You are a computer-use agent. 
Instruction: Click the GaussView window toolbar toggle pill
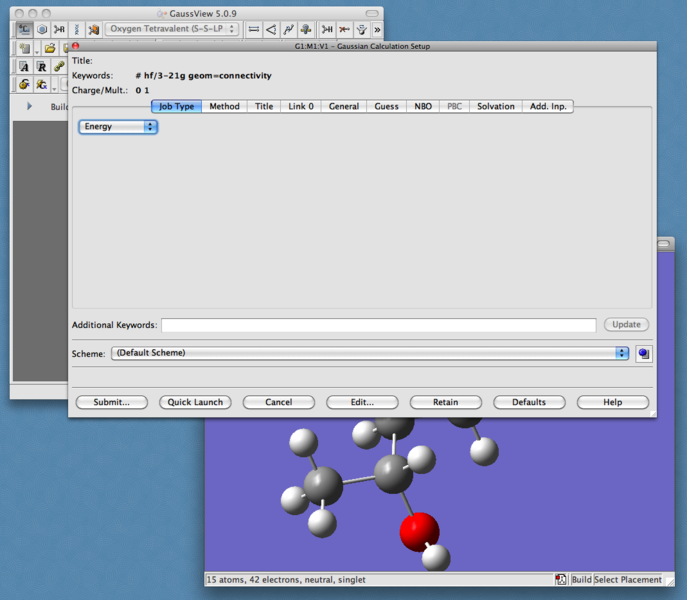coord(372,14)
